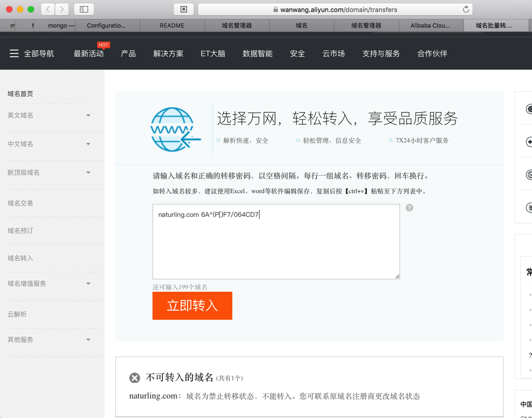The width and height of the screenshot is (532, 418).
Task: Click the lock icon in address bar
Action: click(276, 10)
